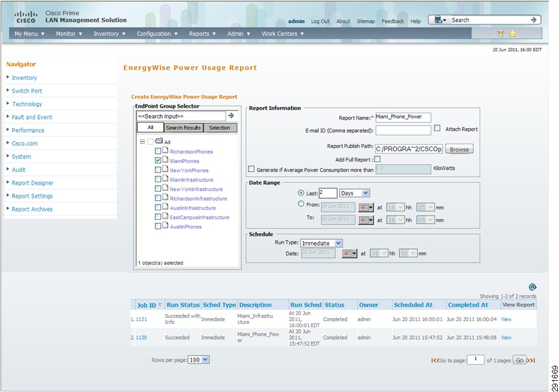Click the All folder icon in tree
559x392 pixels.
point(159,141)
